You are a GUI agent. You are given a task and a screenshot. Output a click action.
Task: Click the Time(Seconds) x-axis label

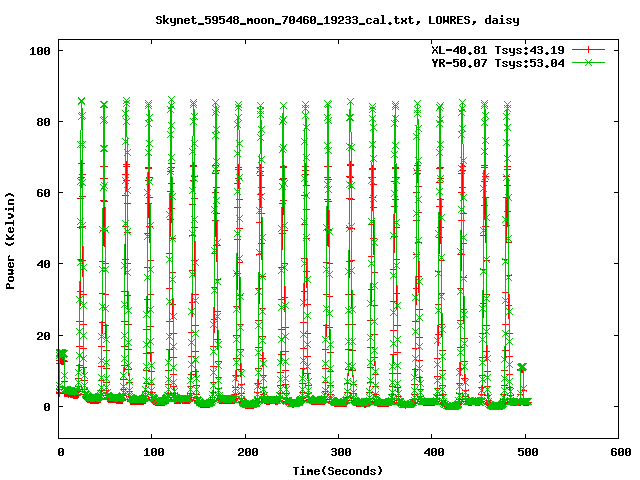(338, 471)
